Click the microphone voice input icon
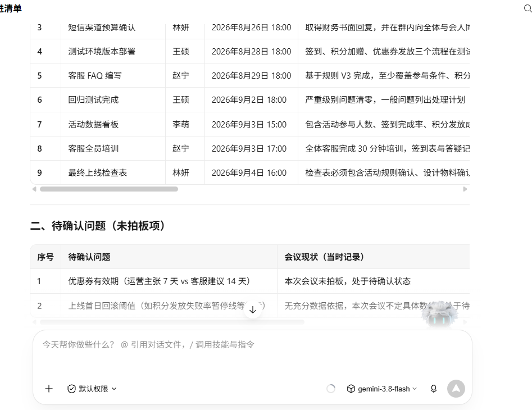Viewport: 532px width, 410px height. tap(434, 389)
